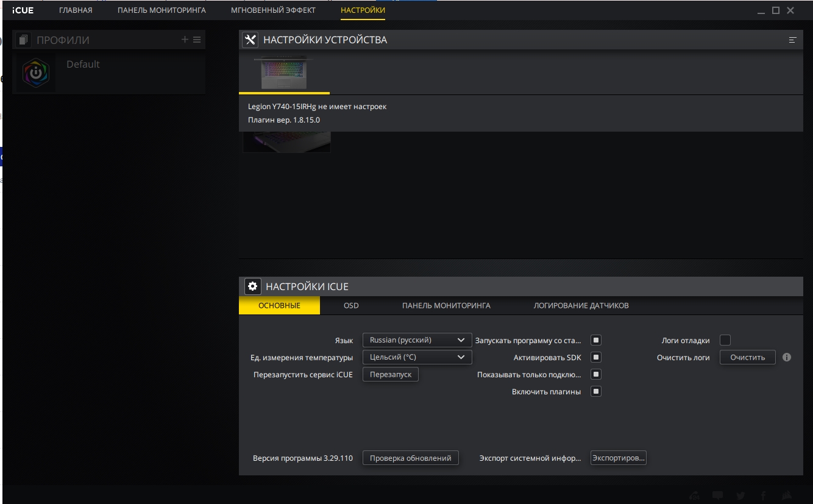This screenshot has height=504, width=813.
Task: Switch to the OSD settings tab
Action: (351, 305)
